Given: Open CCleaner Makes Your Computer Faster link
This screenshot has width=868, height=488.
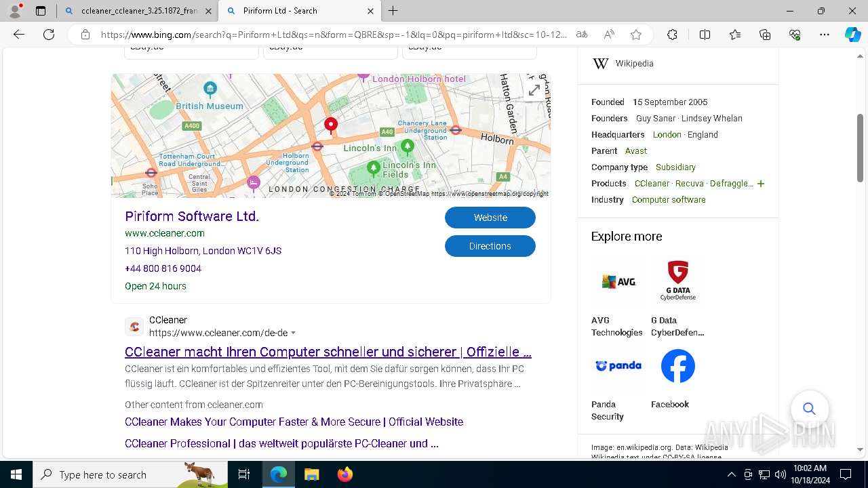Looking at the screenshot, I should [x=294, y=422].
